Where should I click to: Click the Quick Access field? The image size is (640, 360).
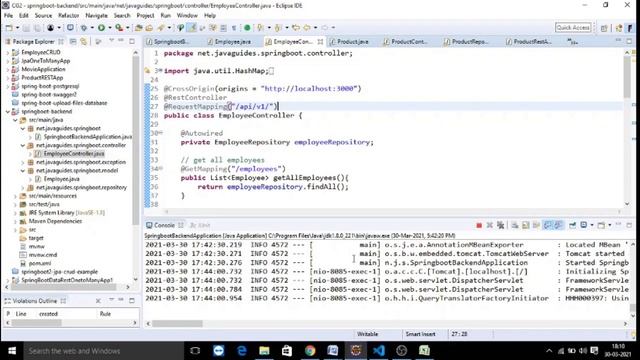pyautogui.click(x=573, y=27)
